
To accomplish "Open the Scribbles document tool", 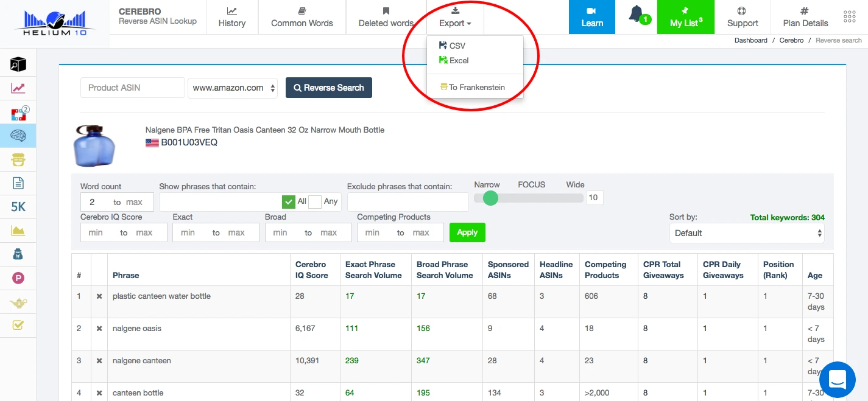I will (x=17, y=183).
